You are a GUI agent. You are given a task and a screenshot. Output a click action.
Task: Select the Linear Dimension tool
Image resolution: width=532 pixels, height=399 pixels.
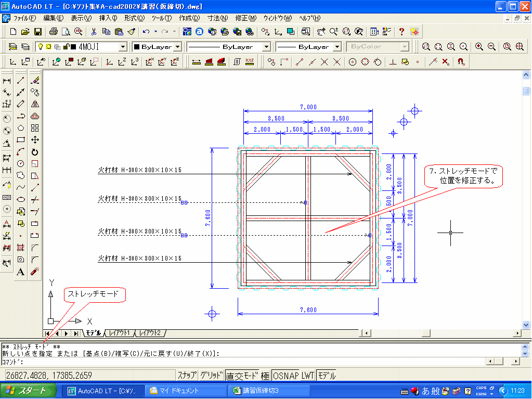(x=7, y=81)
